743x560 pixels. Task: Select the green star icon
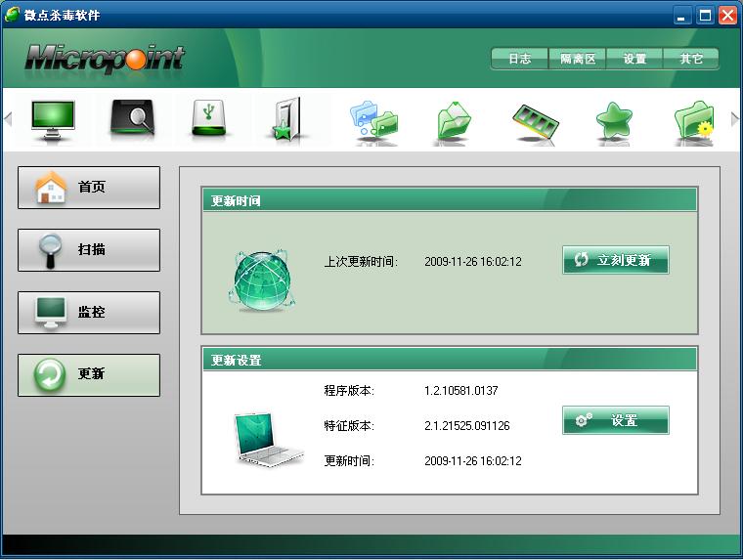coord(614,121)
